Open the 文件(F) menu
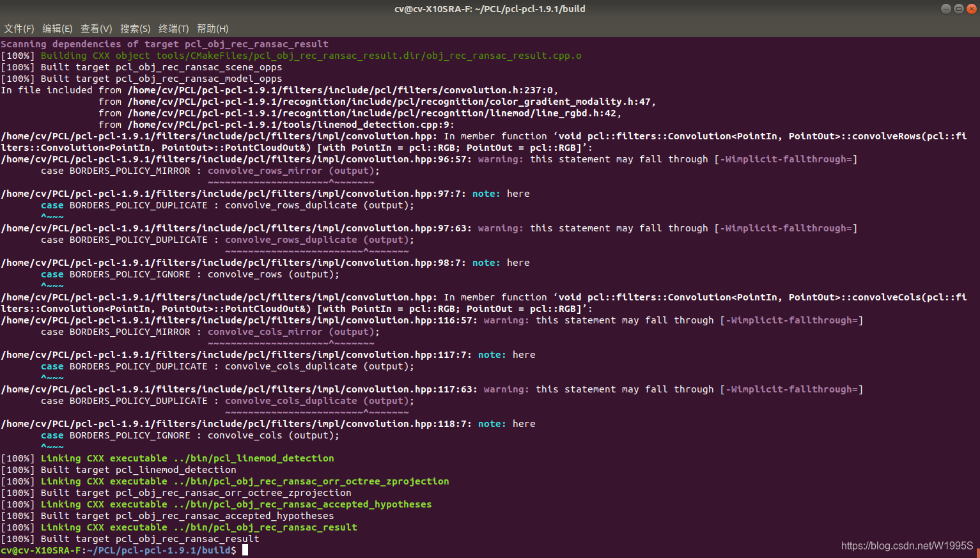Image resolution: width=980 pixels, height=558 pixels. tap(19, 29)
